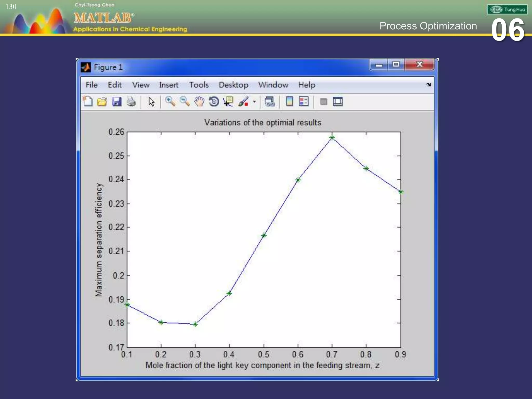The width and height of the screenshot is (532, 399).
Task: Activate the Zoom Out magnifier tool
Action: click(185, 102)
